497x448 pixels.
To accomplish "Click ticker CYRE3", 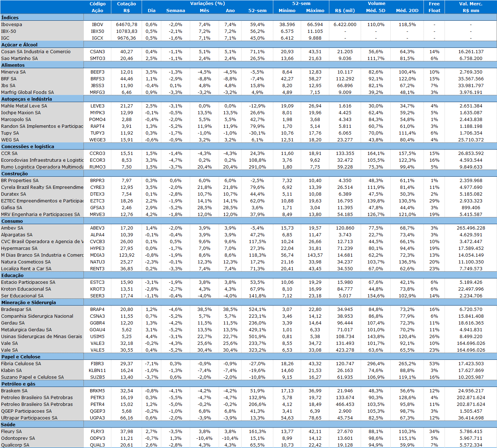I will click(97, 187).
